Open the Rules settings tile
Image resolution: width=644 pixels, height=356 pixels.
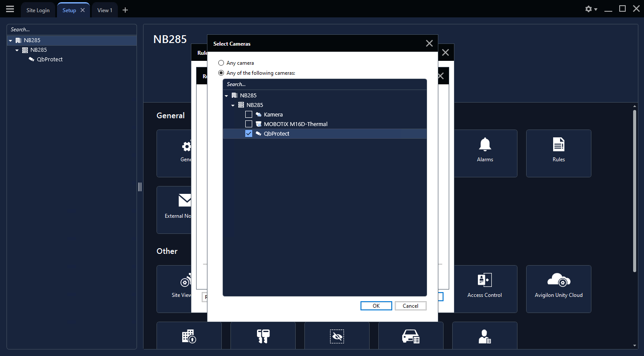(558, 153)
